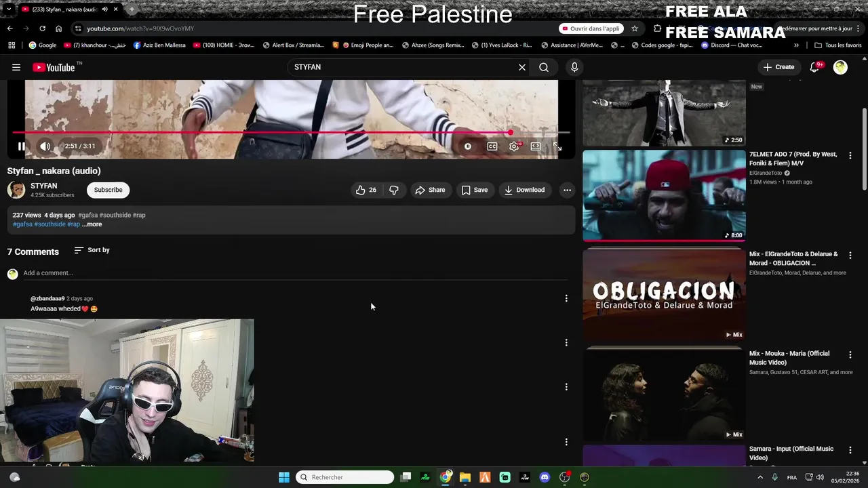Open the Codes google bookmark
This screenshot has height=488, width=868.
tap(661, 45)
